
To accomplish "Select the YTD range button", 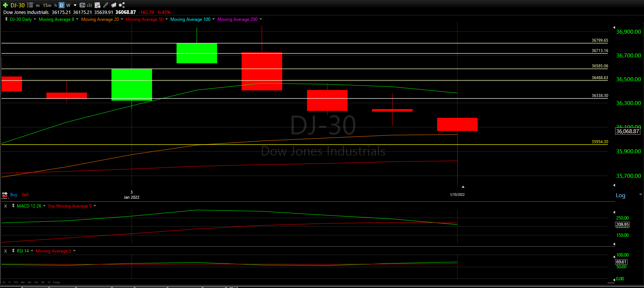I will pos(16,283).
